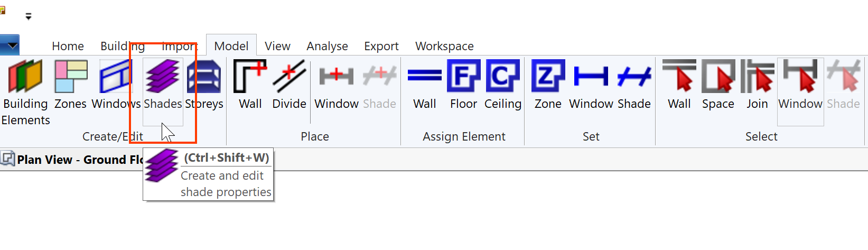Select the Divide tool
The height and width of the screenshot is (250, 868).
click(289, 86)
